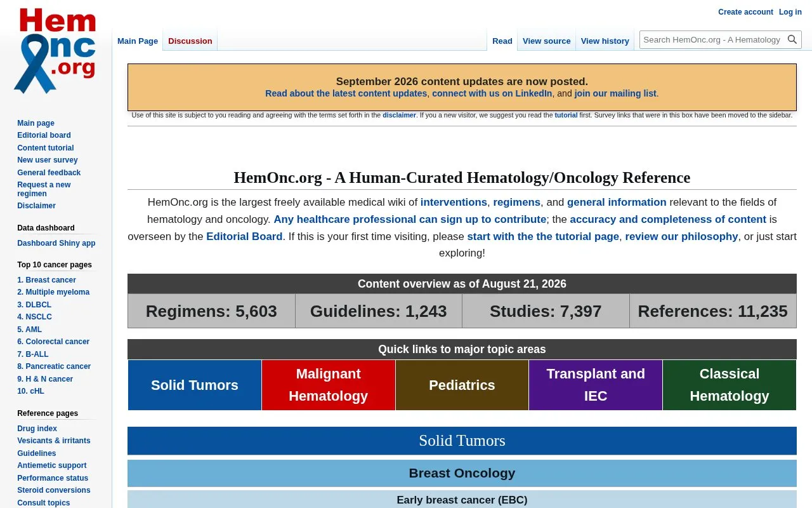The image size is (812, 508).
Task: Click the search magnifier icon
Action: click(x=792, y=39)
